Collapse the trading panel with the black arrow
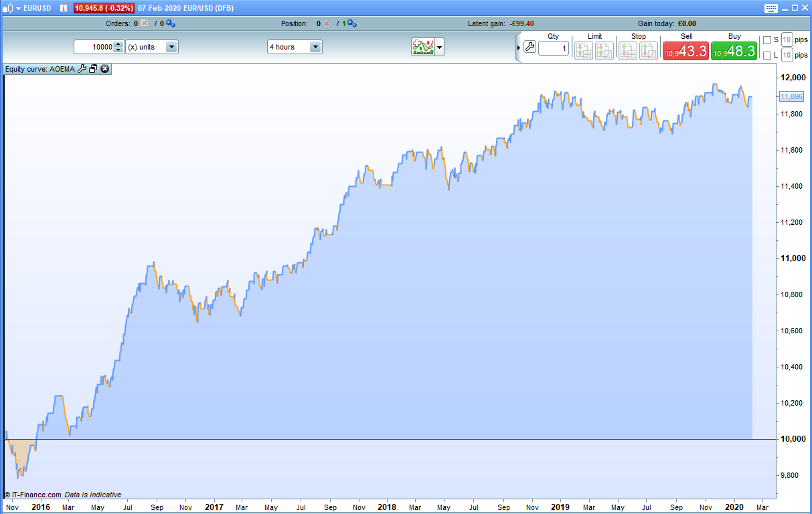This screenshot has width=812, height=514. (x=519, y=48)
